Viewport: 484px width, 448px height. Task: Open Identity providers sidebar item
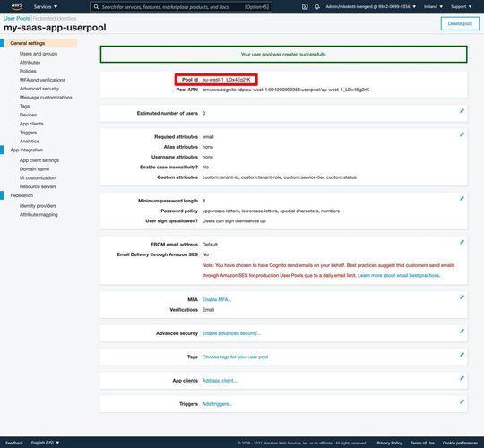(x=38, y=206)
